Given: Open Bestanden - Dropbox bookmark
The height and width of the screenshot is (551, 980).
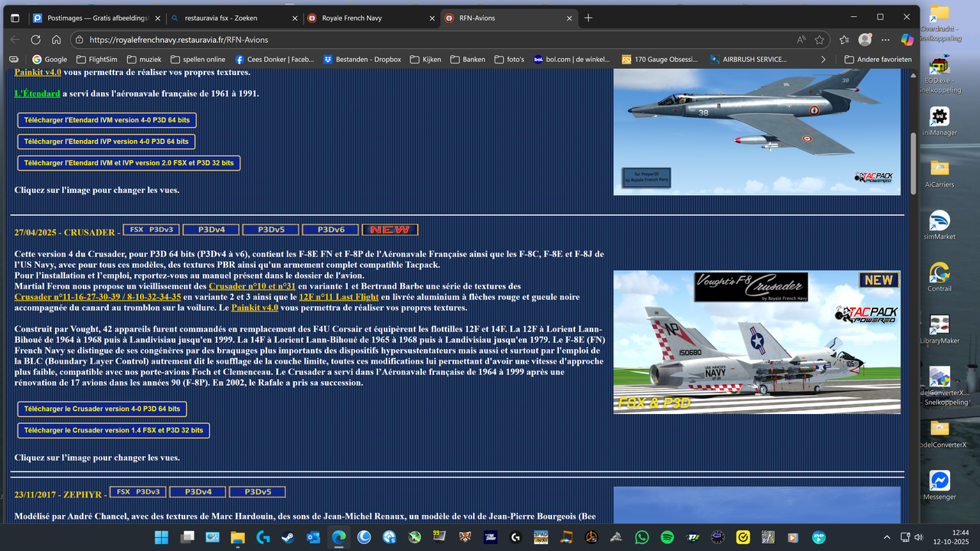Looking at the screenshot, I should click(x=362, y=59).
